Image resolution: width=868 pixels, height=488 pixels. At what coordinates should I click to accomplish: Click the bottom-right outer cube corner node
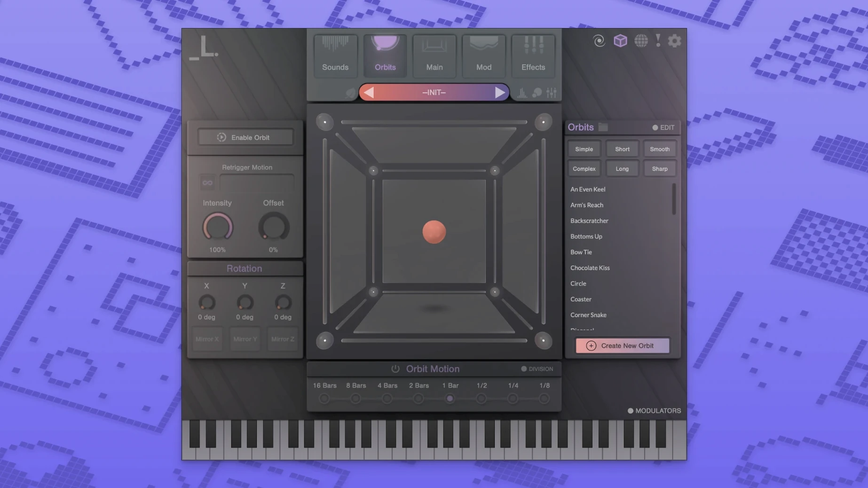click(x=543, y=340)
